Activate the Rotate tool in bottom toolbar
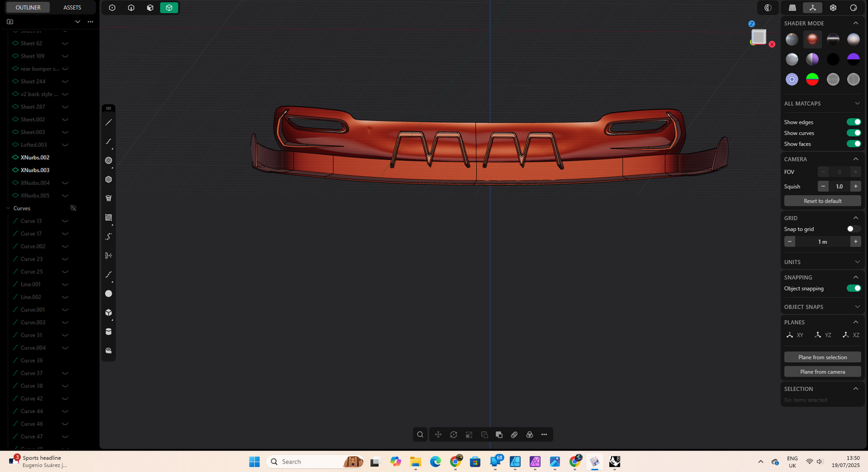Screen dimensions: 868x472 454,434
